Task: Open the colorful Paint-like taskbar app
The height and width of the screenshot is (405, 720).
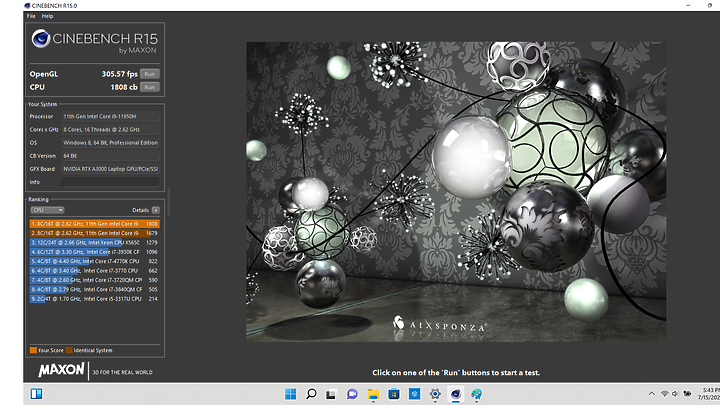Action: coord(477,394)
